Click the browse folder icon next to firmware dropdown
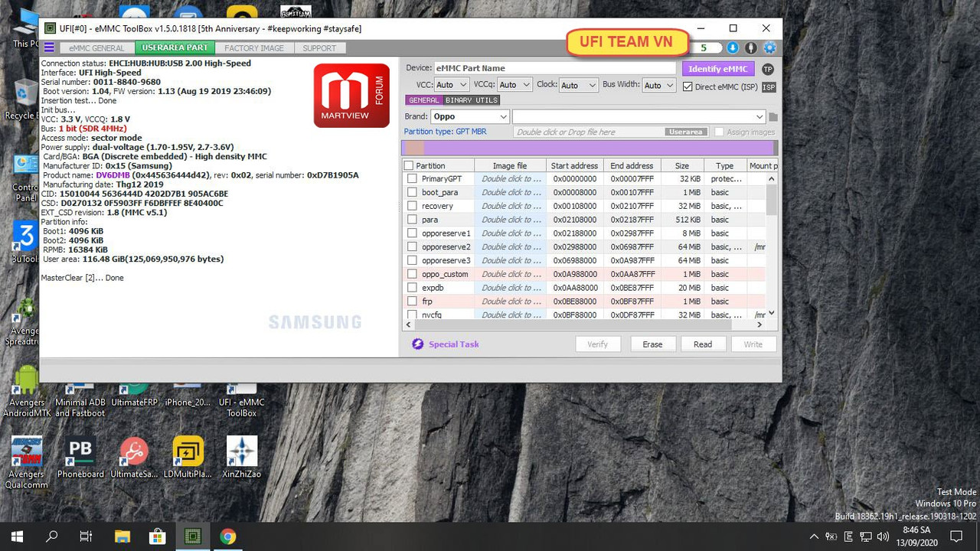 (x=773, y=117)
